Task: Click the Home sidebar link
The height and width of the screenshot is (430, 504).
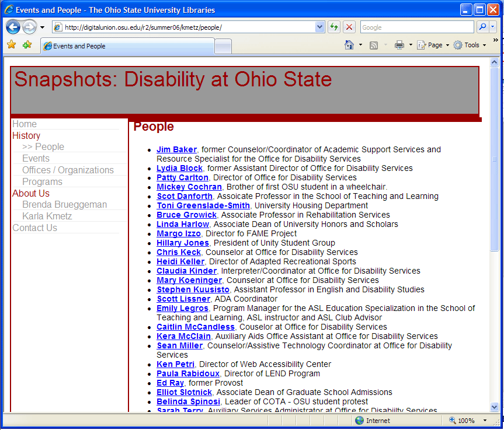Action: (x=25, y=124)
